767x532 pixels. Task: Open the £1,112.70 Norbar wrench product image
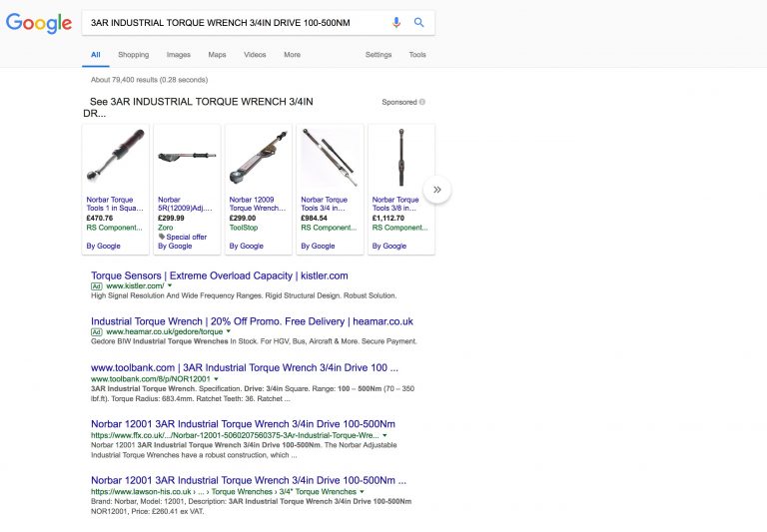click(401, 157)
